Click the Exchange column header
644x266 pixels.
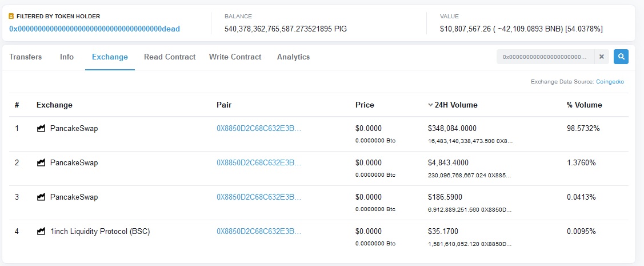coord(54,105)
